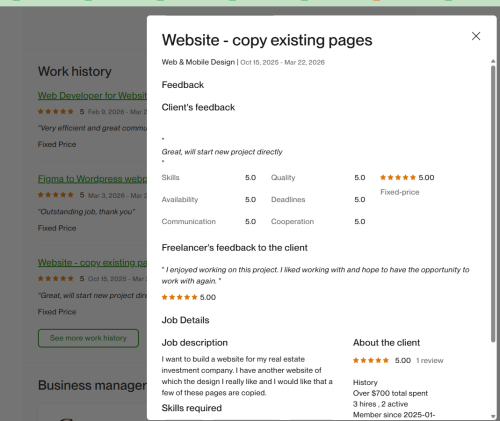Click the Deadlines rating label

(x=288, y=200)
